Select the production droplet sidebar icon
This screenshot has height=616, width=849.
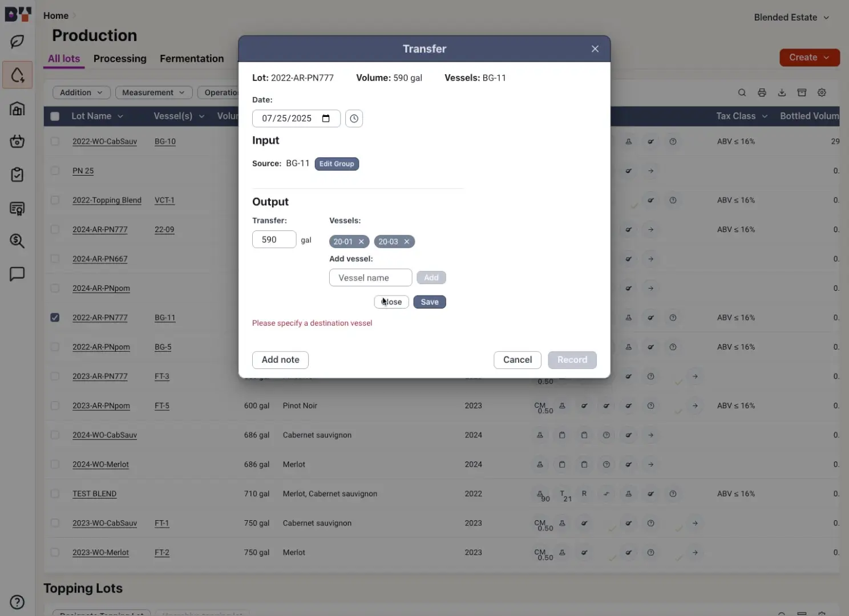pos(17,75)
